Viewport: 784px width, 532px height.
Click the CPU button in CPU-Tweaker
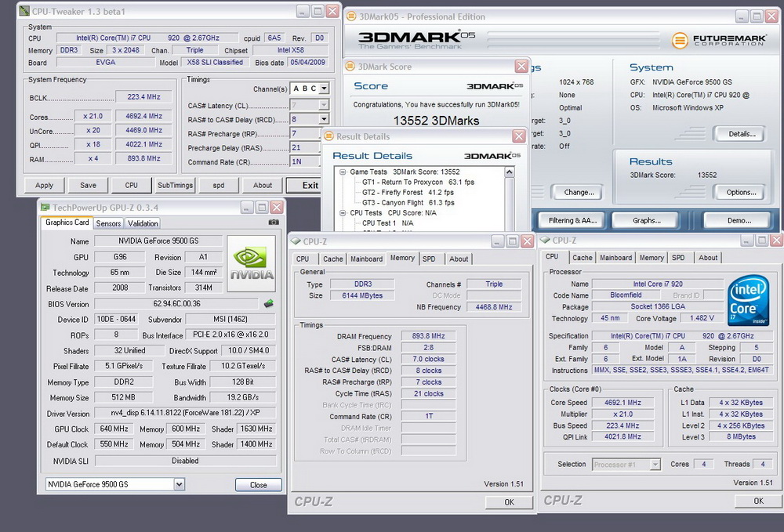click(x=132, y=186)
